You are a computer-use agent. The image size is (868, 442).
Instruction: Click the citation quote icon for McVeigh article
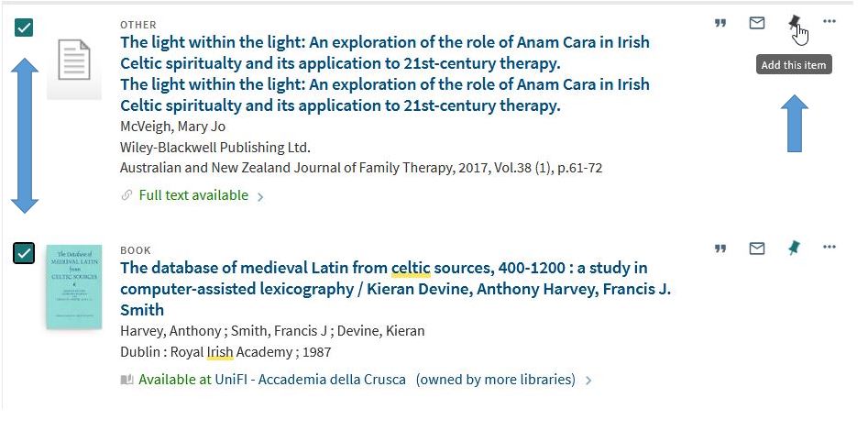(x=720, y=23)
